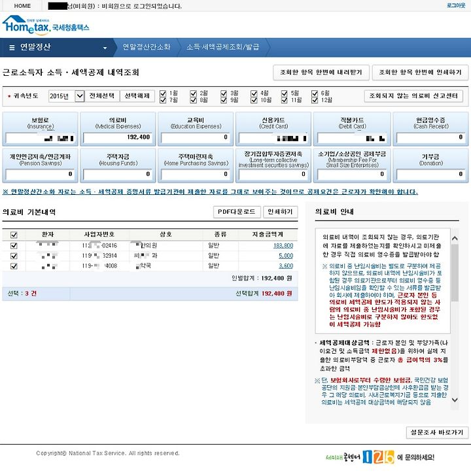
Task: Open the 보험료 (Insurance) category
Action: pyautogui.click(x=40, y=129)
